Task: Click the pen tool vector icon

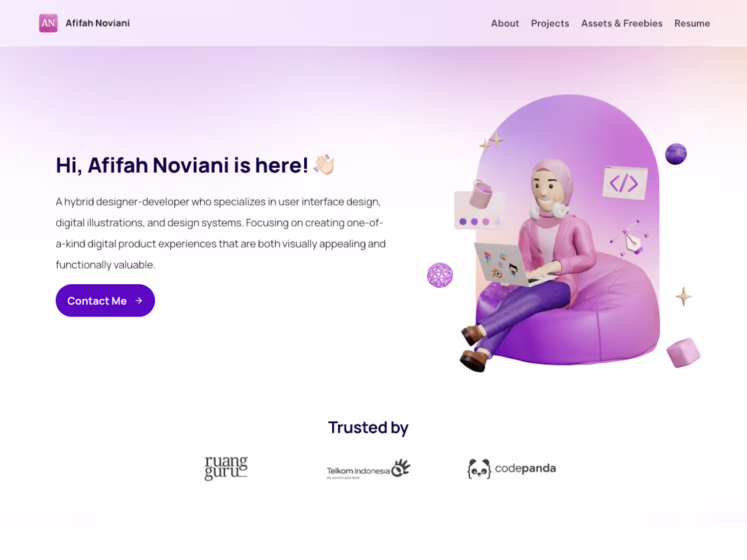Action: click(630, 238)
